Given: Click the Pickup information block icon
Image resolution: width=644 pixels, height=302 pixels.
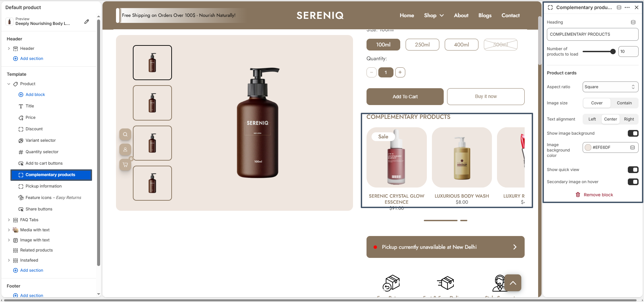Looking at the screenshot, I should 21,186.
